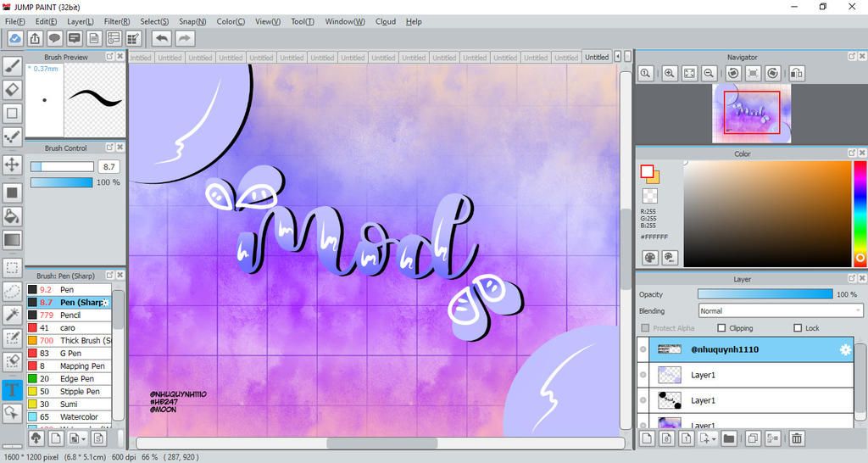The width and height of the screenshot is (868, 463).
Task: Click the cloud save toolbar icon
Action: 15,38
